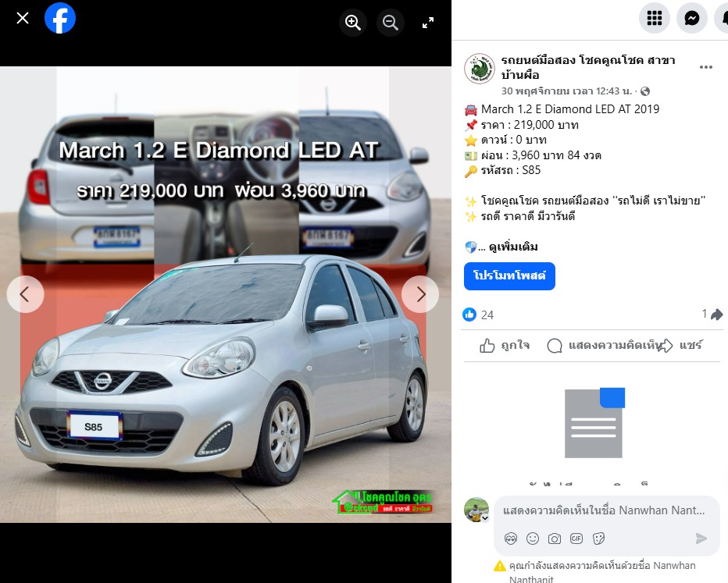The image size is (728, 583).
Task: Open the page profile picture
Action: [480, 68]
